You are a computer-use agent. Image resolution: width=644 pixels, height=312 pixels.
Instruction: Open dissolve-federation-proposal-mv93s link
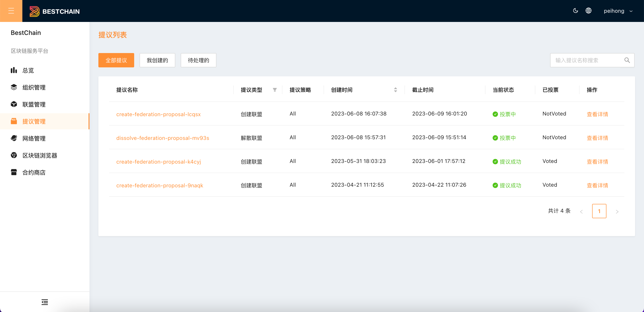163,138
